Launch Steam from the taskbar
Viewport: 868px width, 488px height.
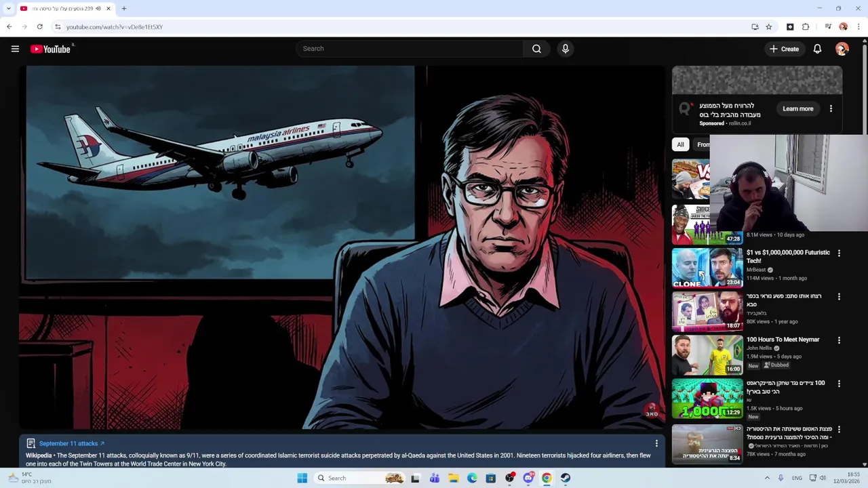[565, 478]
